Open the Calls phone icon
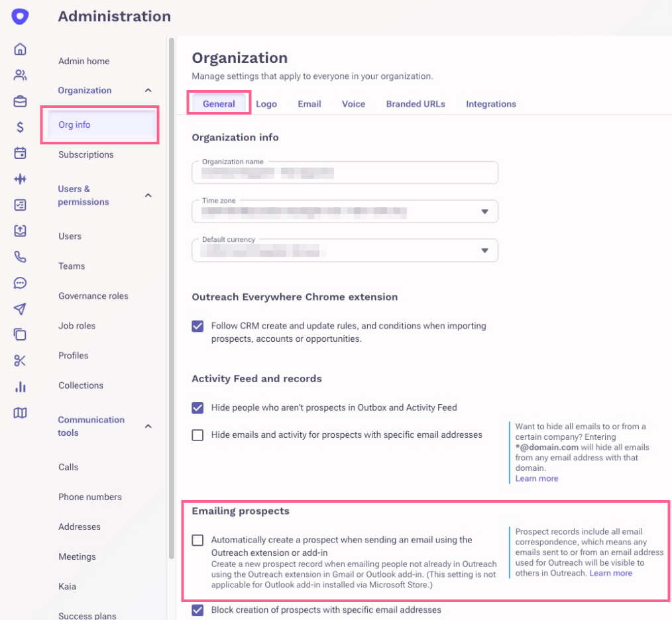Screen dimensions: 672x620 click(x=20, y=256)
